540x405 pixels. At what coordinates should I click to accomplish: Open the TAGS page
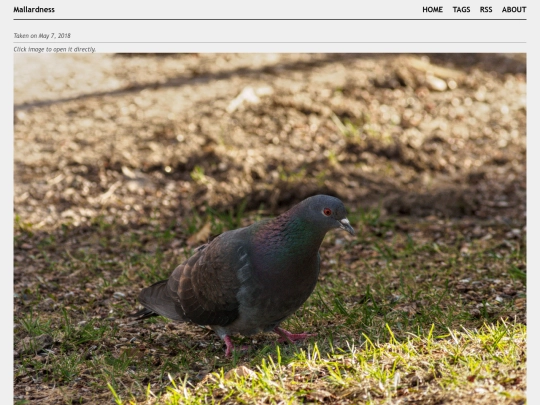[x=461, y=10]
